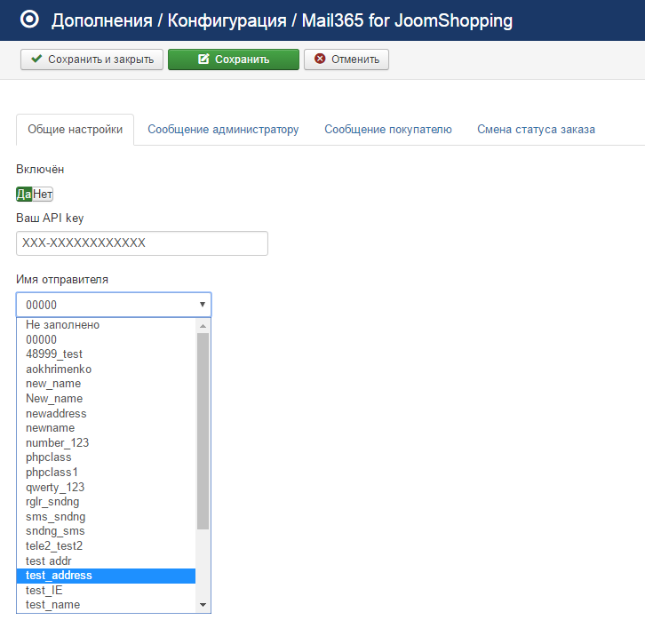Open the Общие настройки tab
This screenshot has height=644, width=645.
75,129
